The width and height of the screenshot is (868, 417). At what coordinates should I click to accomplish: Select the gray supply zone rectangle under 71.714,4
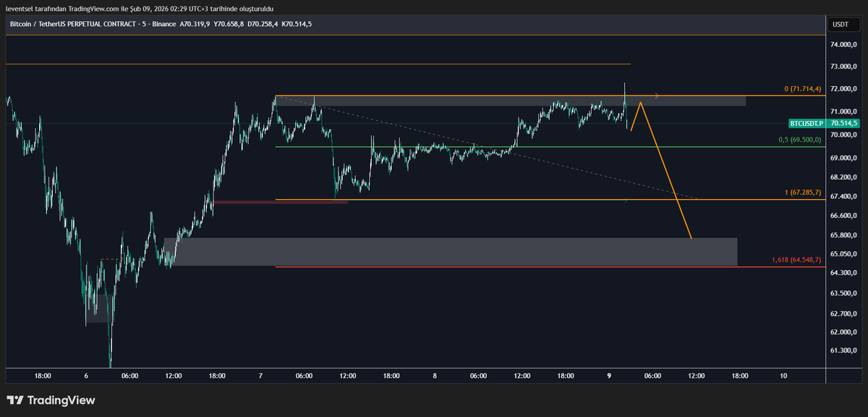click(x=511, y=101)
